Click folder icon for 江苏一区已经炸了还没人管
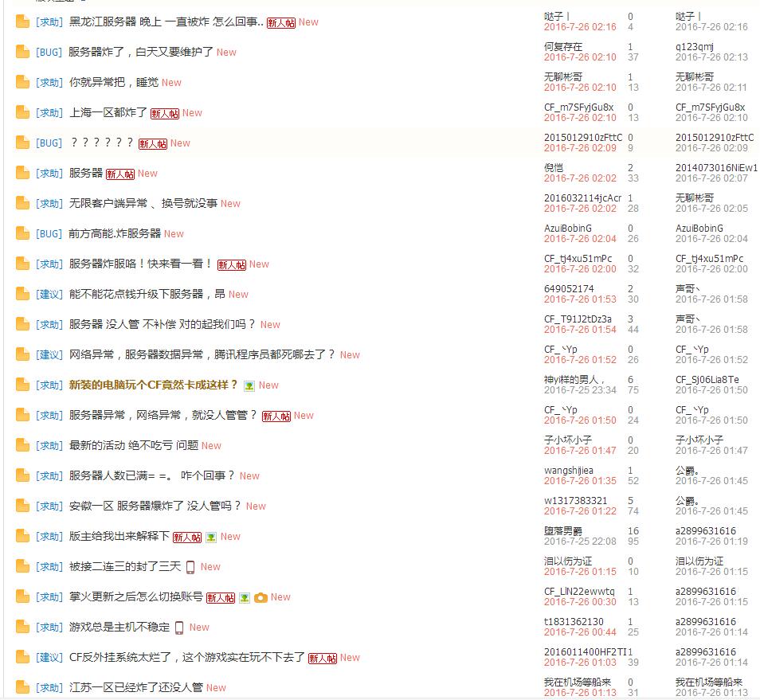Image resolution: width=760 pixels, height=700 pixels. (x=22, y=687)
